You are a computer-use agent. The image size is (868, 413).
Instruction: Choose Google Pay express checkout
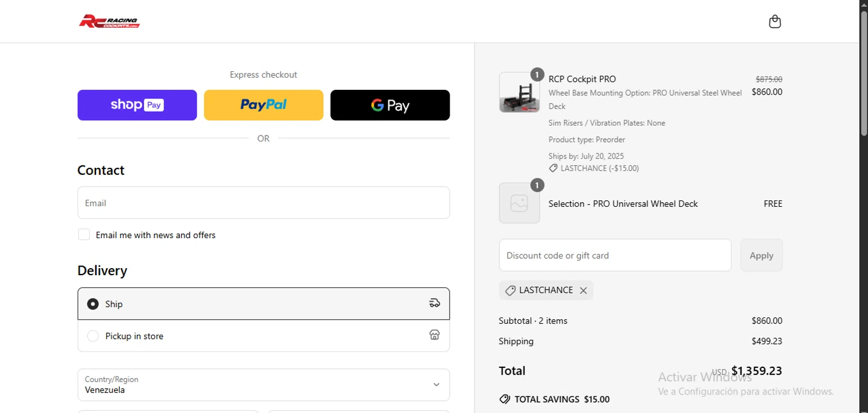390,105
